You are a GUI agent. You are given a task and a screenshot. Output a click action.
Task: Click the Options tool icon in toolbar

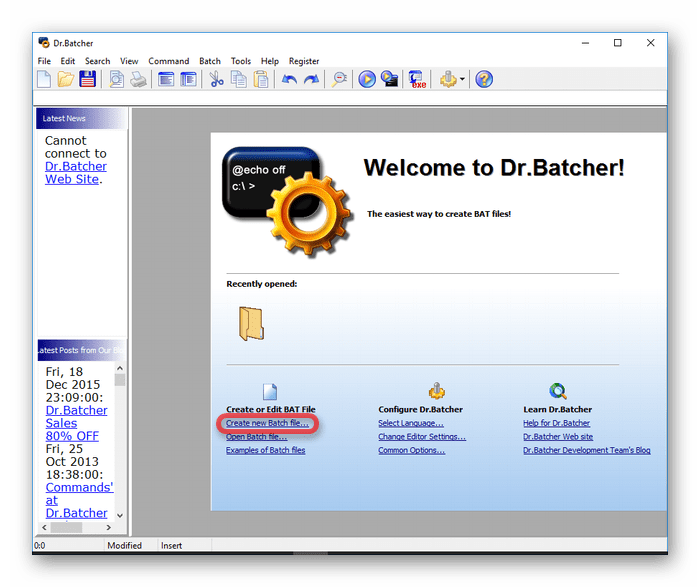[x=448, y=79]
